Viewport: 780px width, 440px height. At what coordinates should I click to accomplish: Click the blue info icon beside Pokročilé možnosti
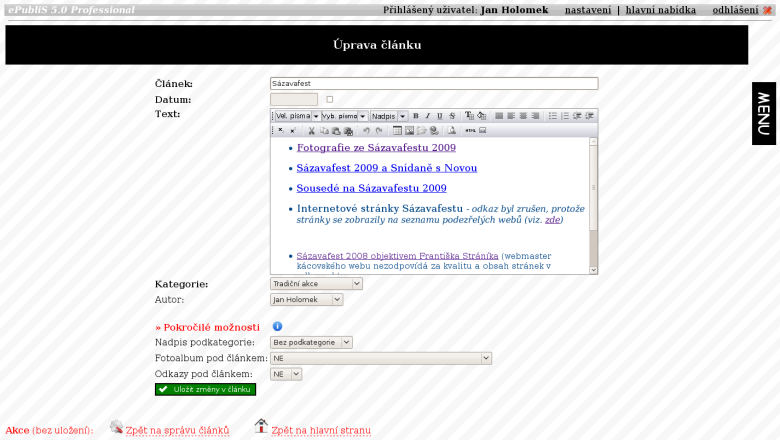click(x=278, y=326)
